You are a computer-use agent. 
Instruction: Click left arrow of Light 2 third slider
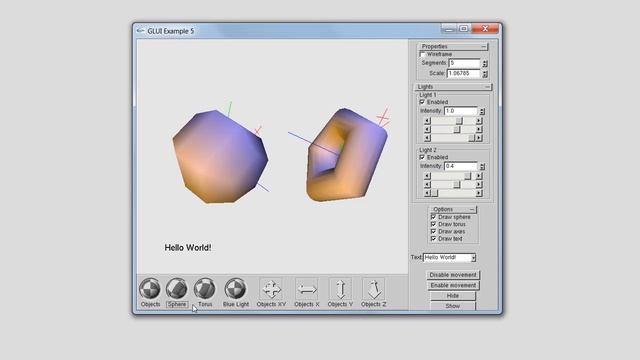tap(427, 193)
